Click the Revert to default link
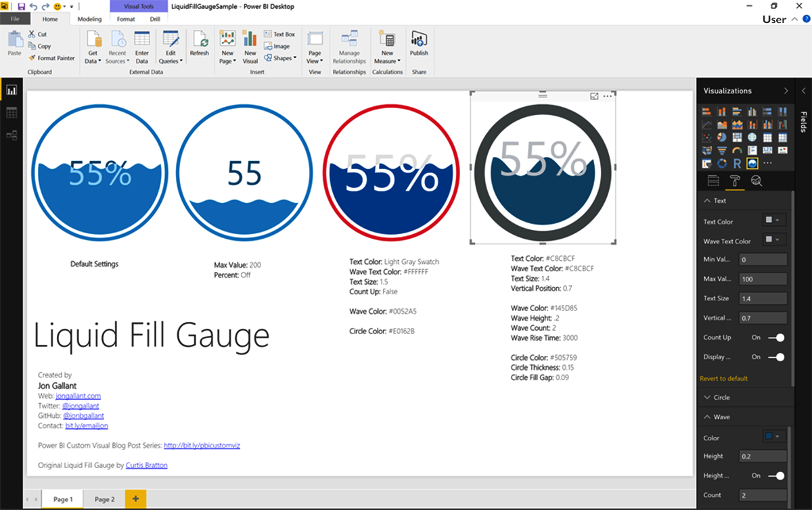812x510 pixels. (x=723, y=378)
